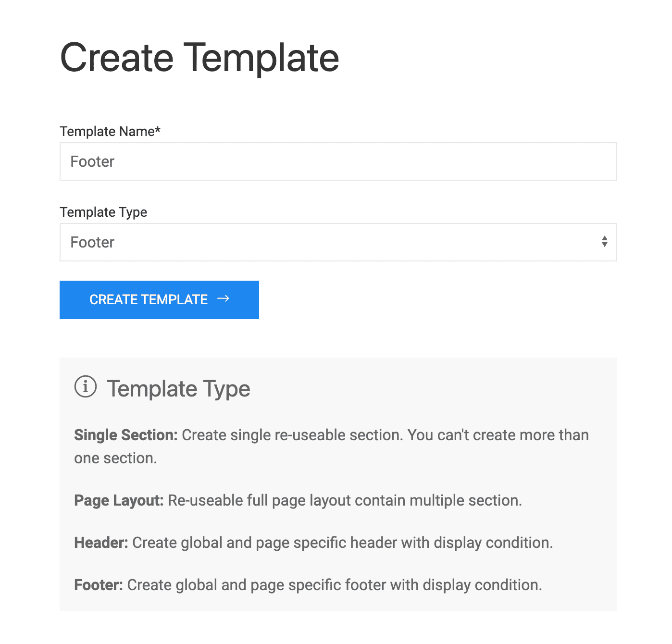Click the Template Type info panel heading
Screen dimensions: 672x644
coord(179,388)
